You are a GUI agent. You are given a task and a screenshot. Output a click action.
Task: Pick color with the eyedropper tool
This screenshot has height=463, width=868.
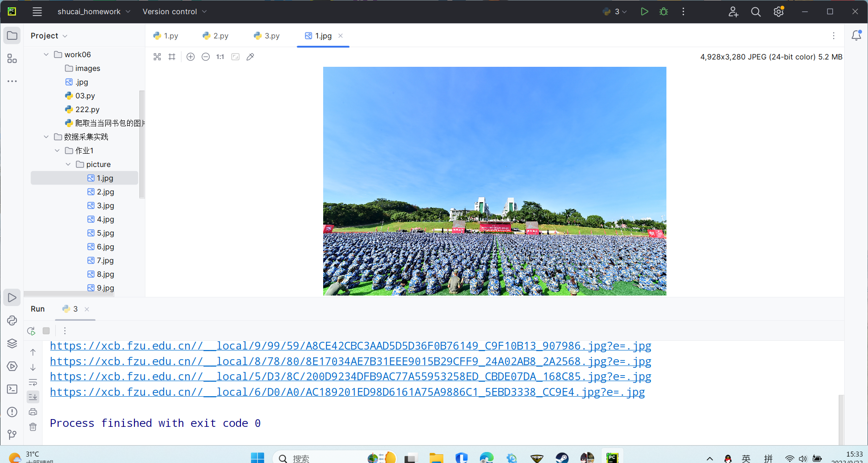(x=250, y=57)
